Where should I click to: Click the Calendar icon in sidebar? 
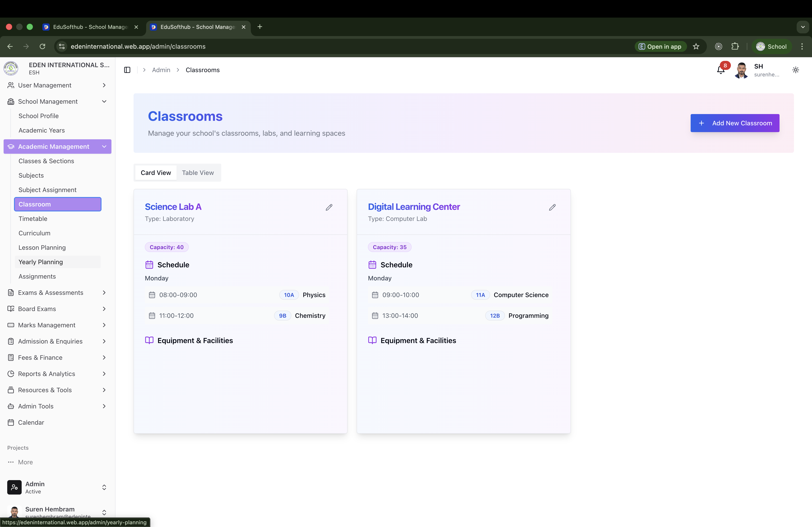pos(11,422)
